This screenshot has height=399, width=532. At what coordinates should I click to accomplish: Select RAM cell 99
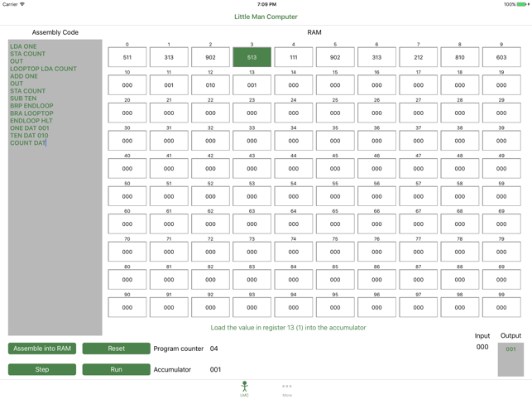(501, 308)
